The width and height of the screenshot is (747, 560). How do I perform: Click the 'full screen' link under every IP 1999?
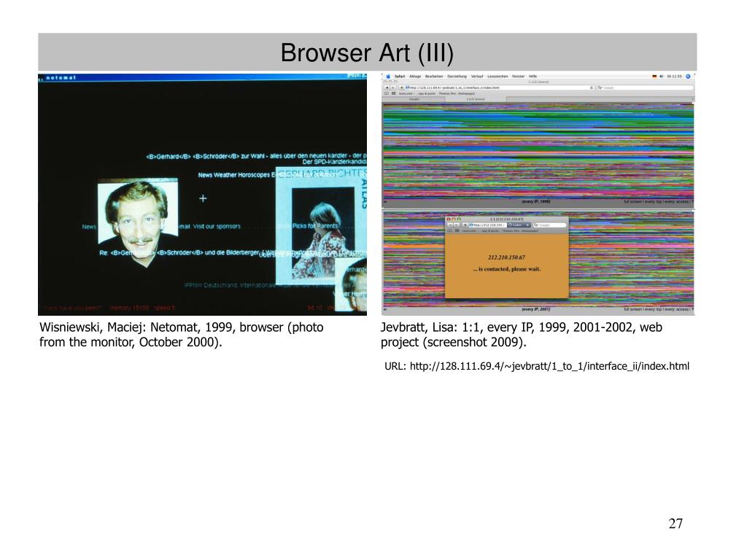632,202
